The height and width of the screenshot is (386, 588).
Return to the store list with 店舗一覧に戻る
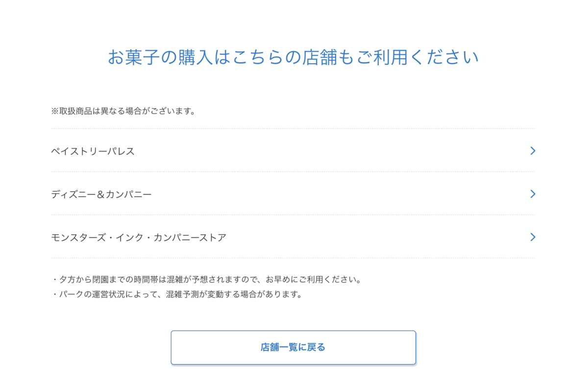point(293,348)
